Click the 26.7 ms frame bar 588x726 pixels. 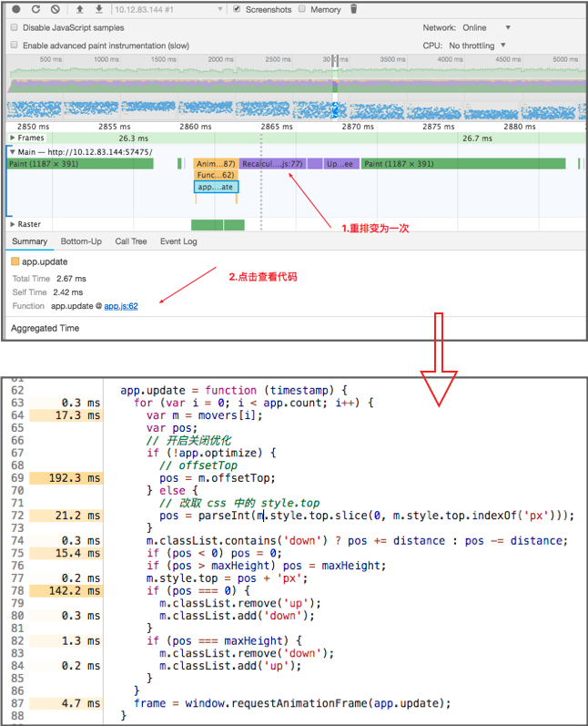[478, 138]
